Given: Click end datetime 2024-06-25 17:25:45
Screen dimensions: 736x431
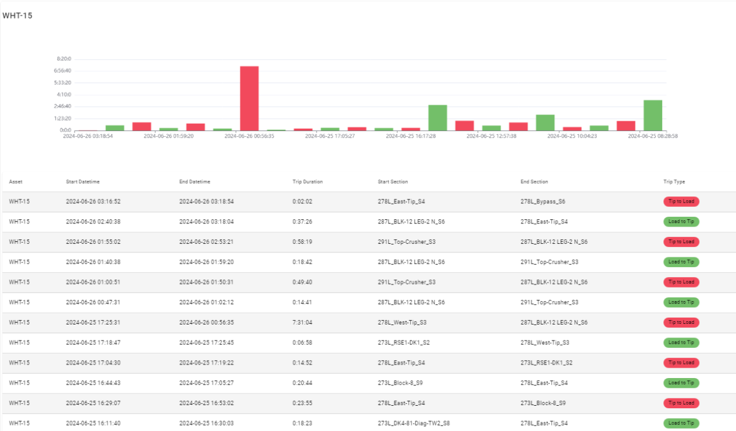Looking at the screenshot, I should pos(207,343).
